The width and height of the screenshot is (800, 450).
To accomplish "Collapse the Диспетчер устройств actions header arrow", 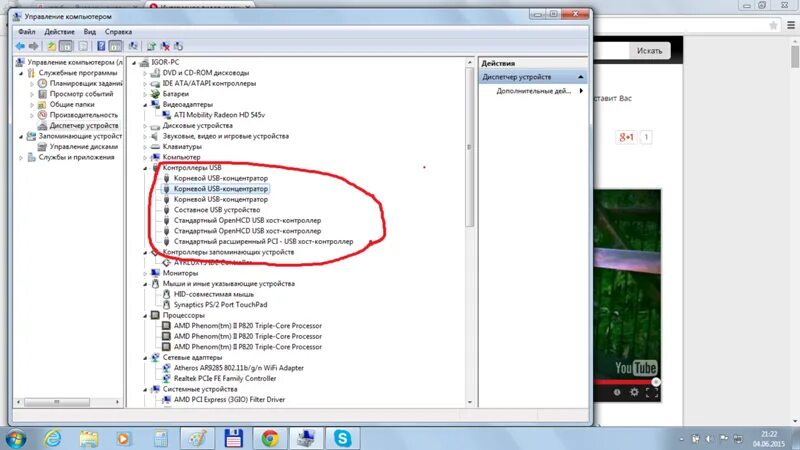I will (581, 77).
